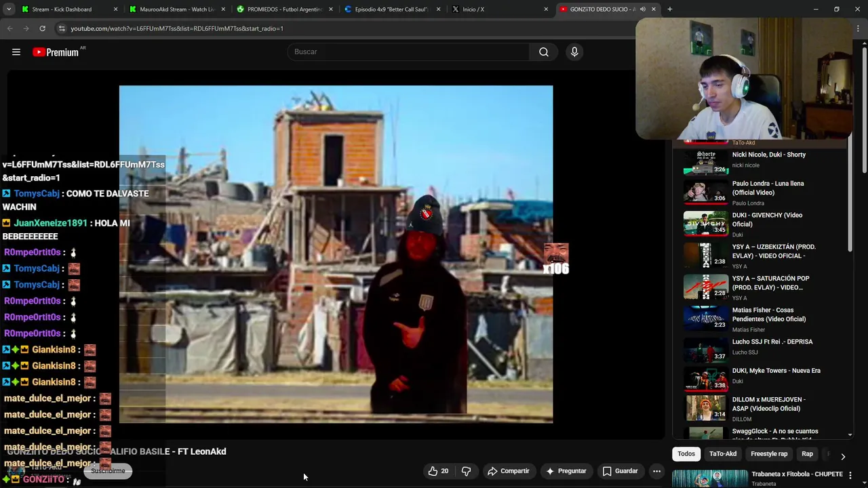Close the PROMIEDOS tab
This screenshot has height=488, width=868.
tap(331, 9)
